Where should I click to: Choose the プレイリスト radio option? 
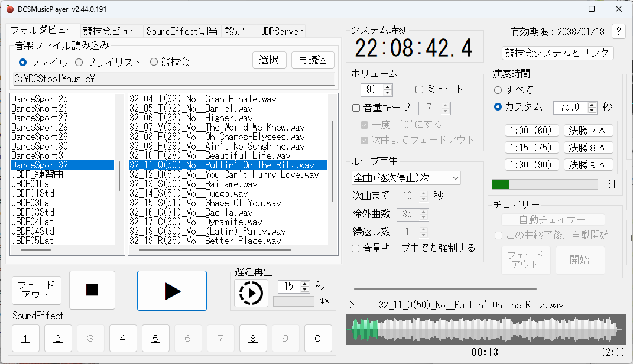point(79,62)
